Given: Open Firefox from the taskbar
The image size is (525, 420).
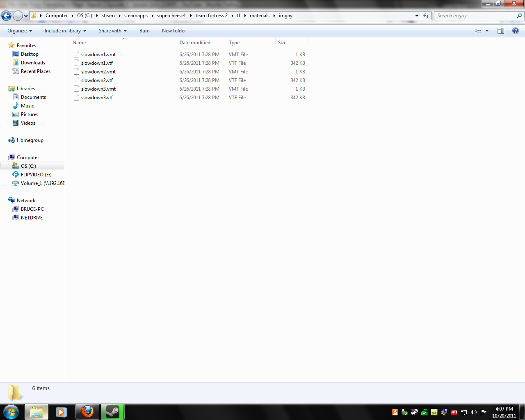Looking at the screenshot, I should point(87,411).
